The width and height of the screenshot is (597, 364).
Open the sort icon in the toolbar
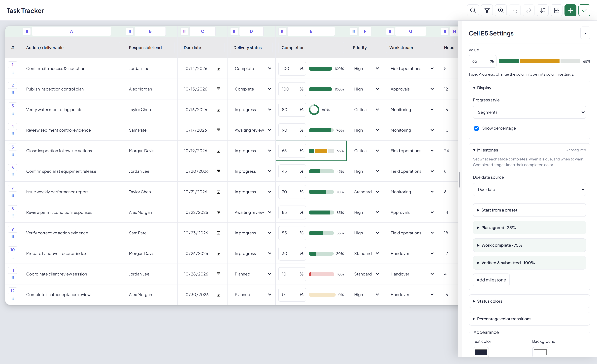[543, 10]
